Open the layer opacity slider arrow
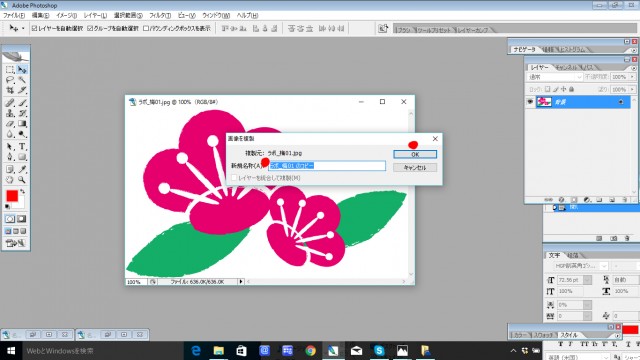 click(x=632, y=77)
